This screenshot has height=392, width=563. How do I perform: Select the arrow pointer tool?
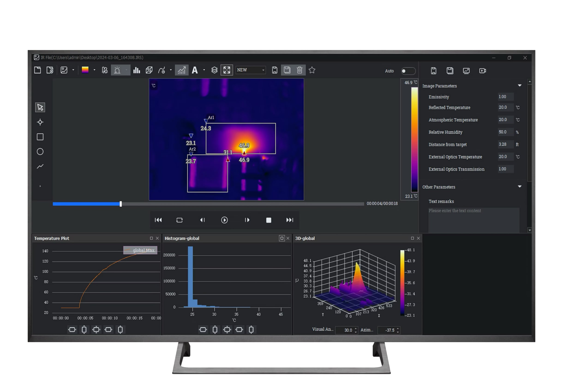coord(40,107)
